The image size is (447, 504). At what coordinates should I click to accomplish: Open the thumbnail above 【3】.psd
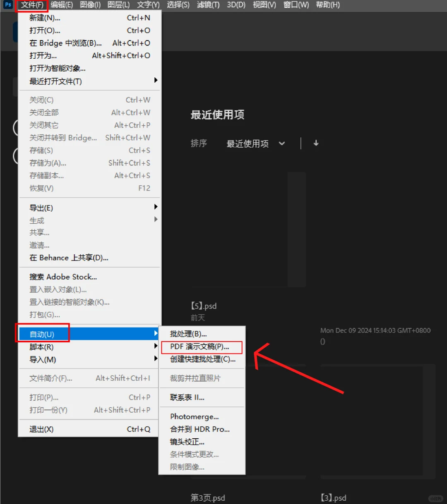tap(378, 421)
